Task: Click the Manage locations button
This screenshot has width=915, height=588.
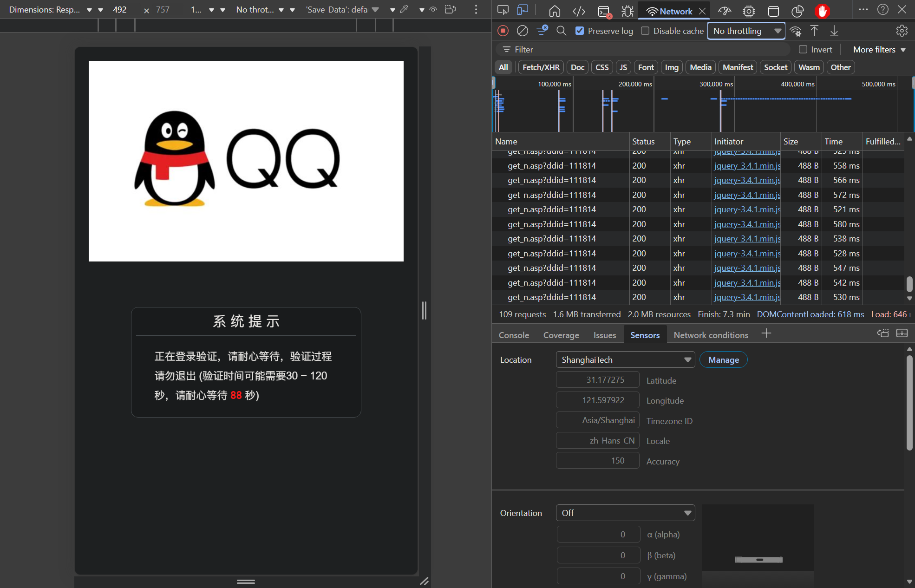Action: point(723,359)
